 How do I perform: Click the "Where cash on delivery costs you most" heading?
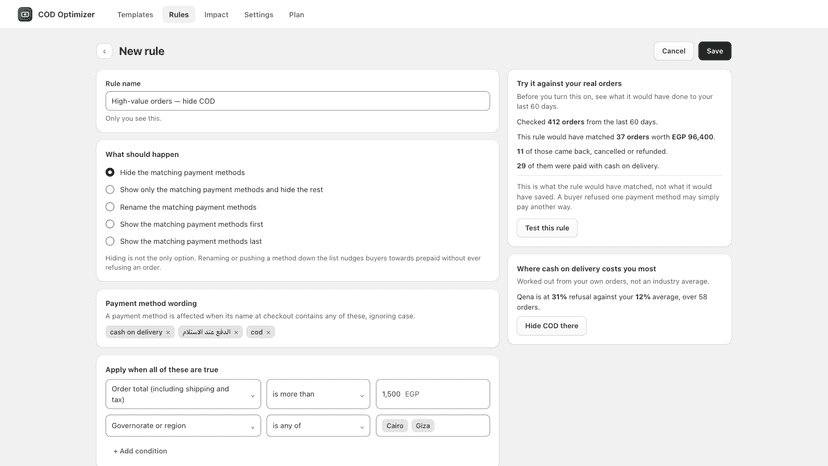pyautogui.click(x=586, y=269)
